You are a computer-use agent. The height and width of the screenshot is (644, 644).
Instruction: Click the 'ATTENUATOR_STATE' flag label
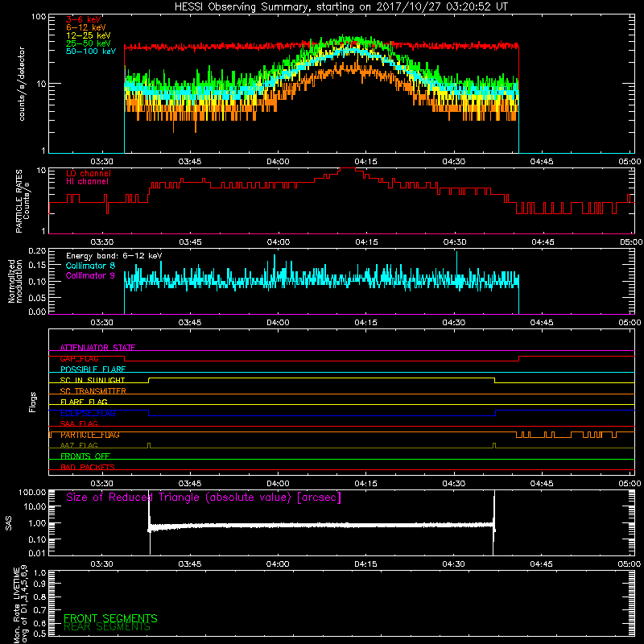coord(97,348)
